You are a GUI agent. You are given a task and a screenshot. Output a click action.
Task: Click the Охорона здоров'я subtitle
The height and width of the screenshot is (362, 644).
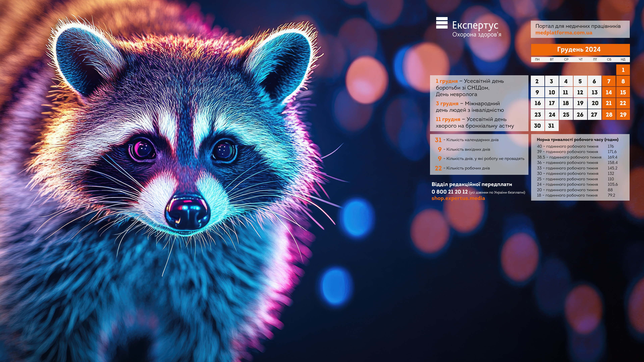point(476,35)
